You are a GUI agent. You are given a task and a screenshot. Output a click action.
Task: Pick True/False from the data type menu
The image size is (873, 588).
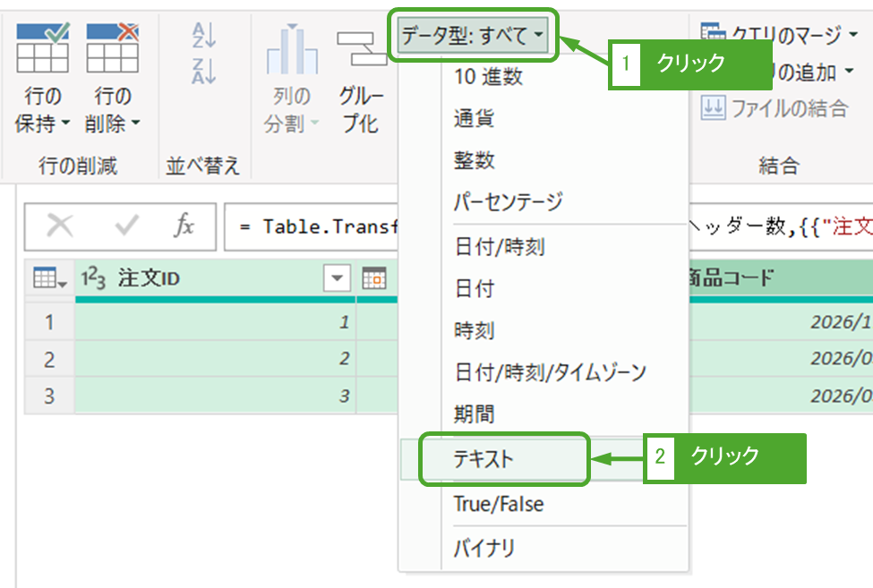click(498, 504)
